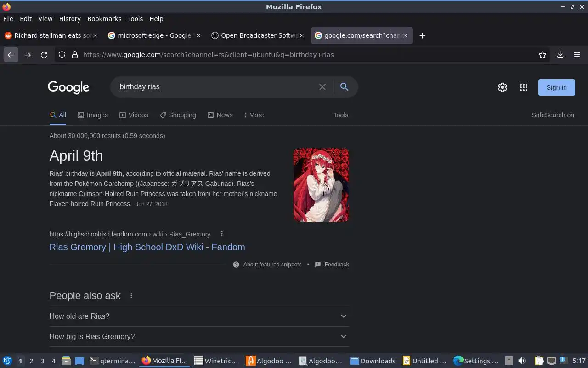588x368 pixels.
Task: Click the Sign in button
Action: coord(556,87)
